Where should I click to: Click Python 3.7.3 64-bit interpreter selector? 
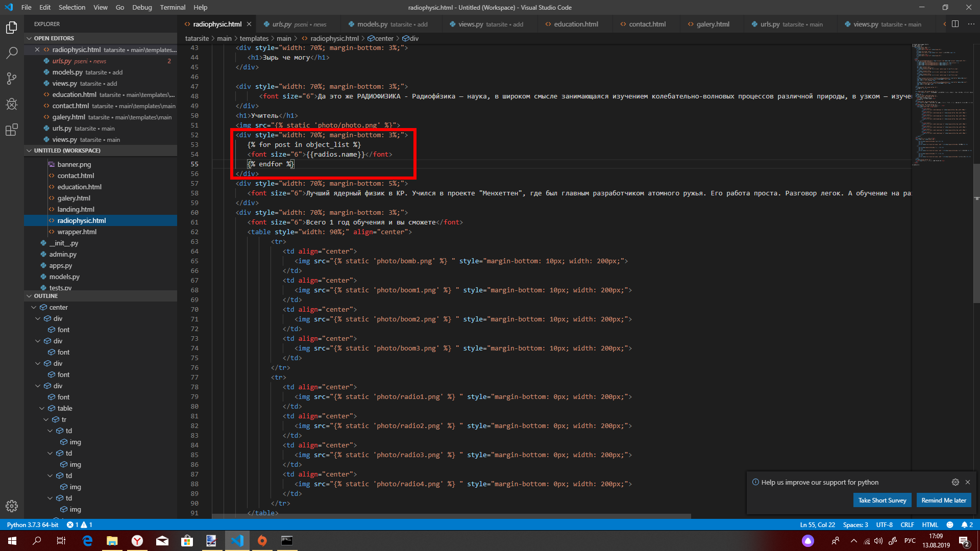tap(33, 524)
